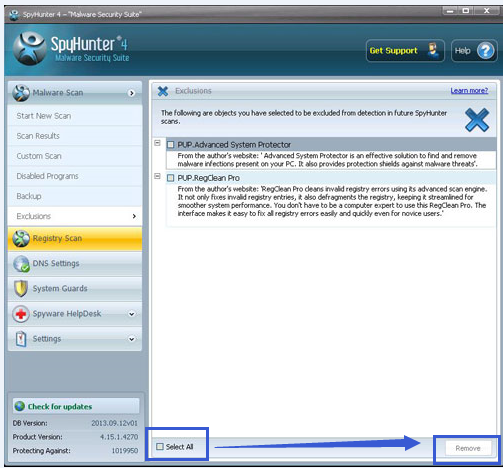The width and height of the screenshot is (503, 468).
Task: Click the System Guards shield icon
Action: [21, 289]
